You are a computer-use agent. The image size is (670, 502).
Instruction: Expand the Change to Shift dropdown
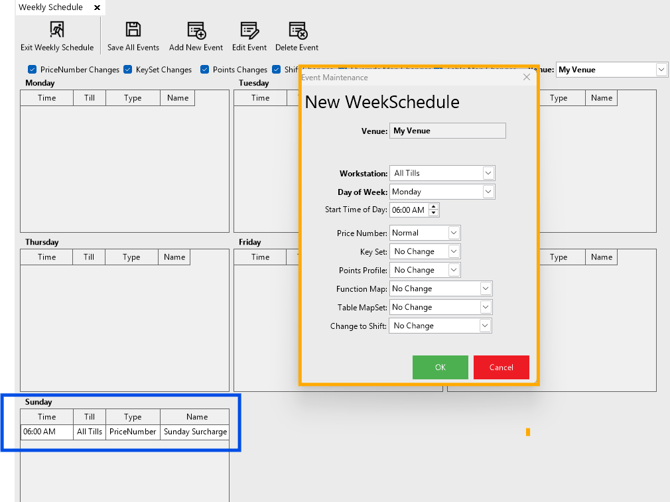486,325
